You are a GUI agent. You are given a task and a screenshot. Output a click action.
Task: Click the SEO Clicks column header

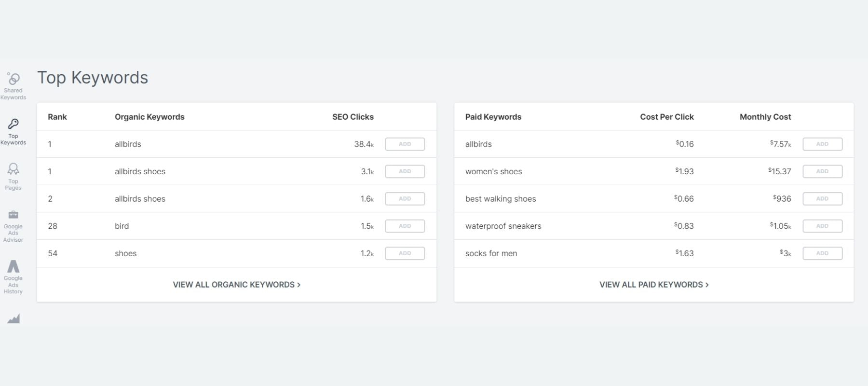click(x=353, y=117)
